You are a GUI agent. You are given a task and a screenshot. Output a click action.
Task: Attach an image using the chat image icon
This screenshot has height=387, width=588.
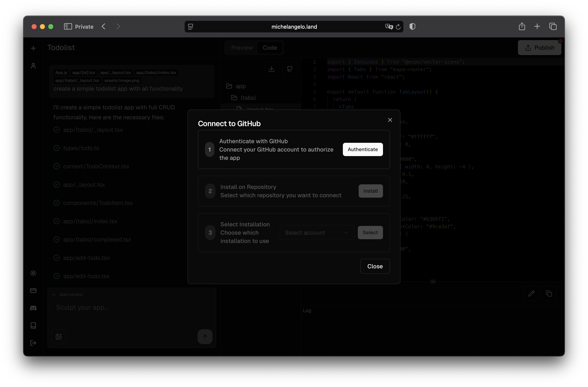[x=59, y=337]
